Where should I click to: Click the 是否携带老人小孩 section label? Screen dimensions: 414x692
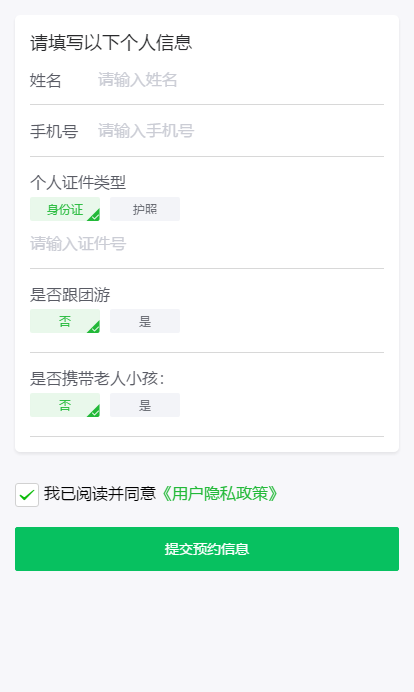click(97, 379)
